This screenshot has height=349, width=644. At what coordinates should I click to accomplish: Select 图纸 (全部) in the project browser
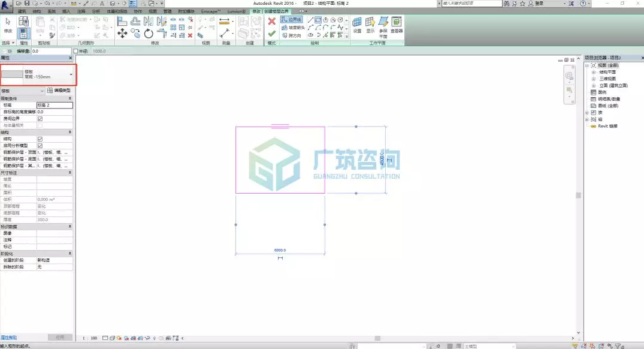click(608, 106)
